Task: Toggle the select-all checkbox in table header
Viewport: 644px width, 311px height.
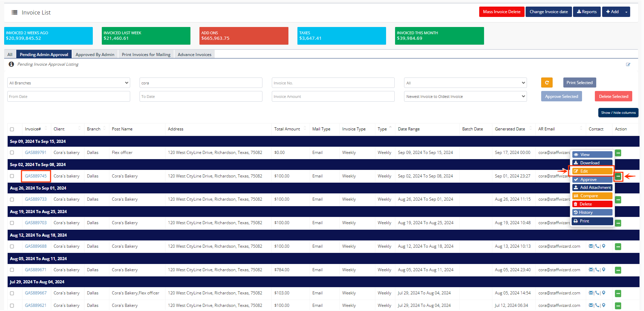Action: 12,129
